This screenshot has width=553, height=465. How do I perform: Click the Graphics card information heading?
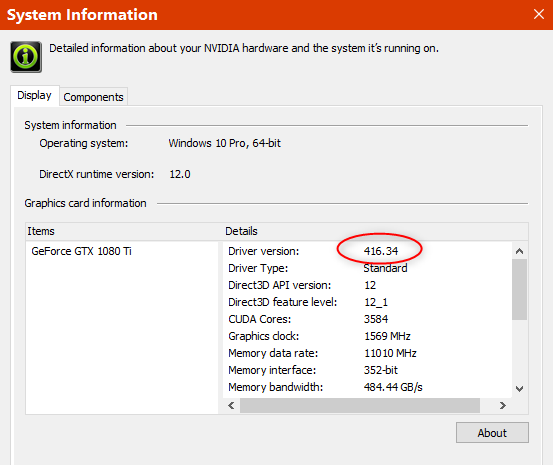tap(85, 203)
